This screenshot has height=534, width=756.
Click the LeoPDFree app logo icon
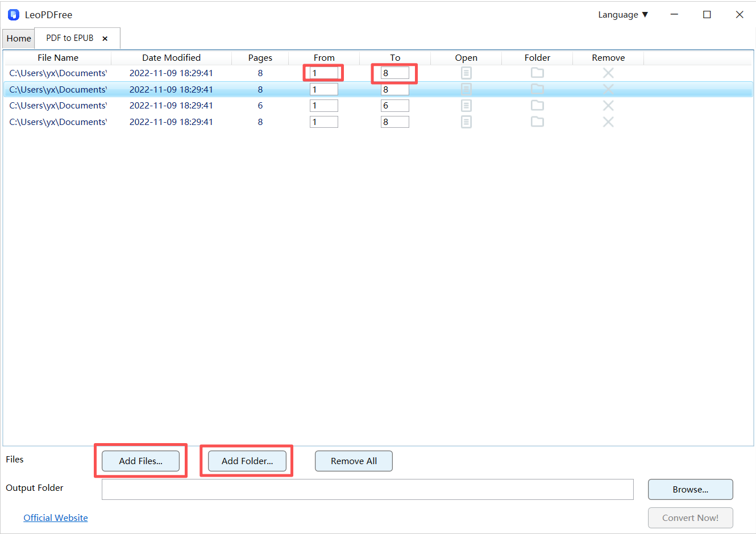[x=14, y=15]
